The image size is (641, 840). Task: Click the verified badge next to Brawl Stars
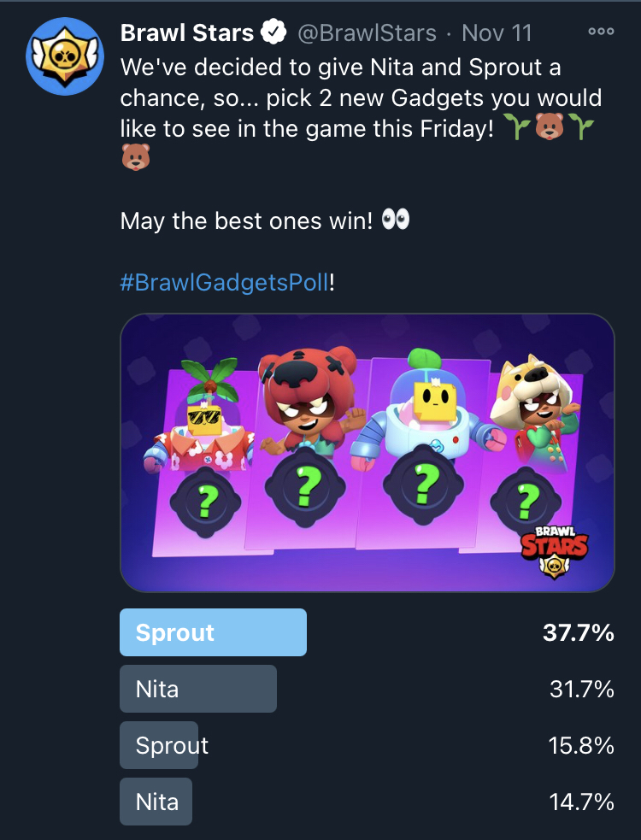point(273,33)
